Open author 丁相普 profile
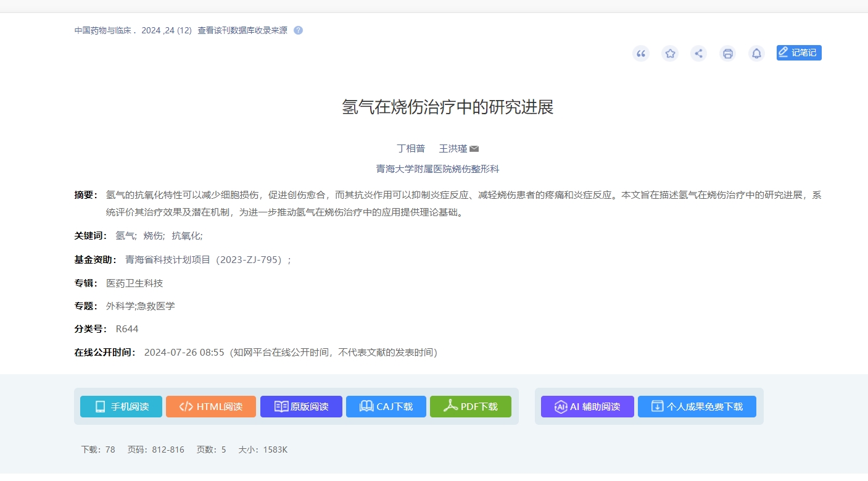Viewport: 868px width, 481px height. 410,149
